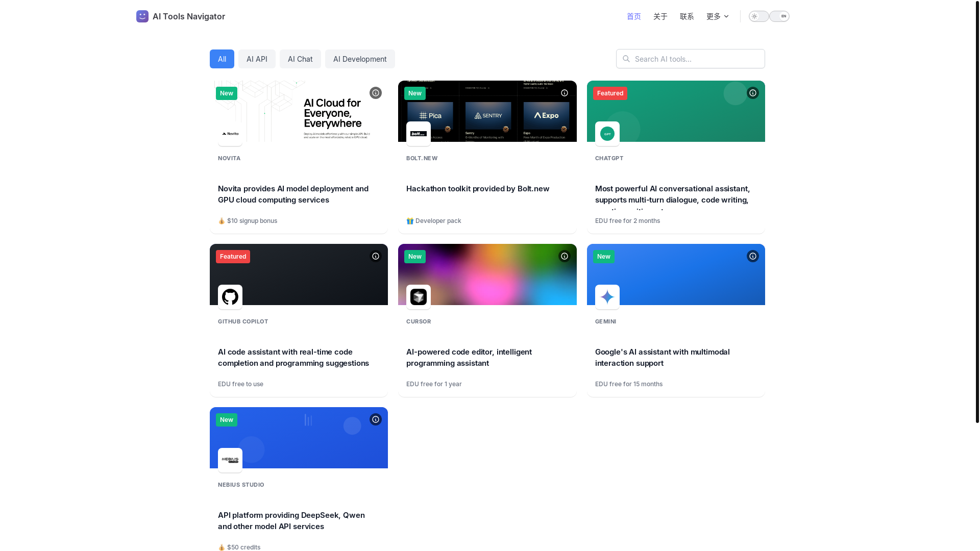Viewport: 980px width, 551px height.
Task: Click the Featured badge on GitHub Copilot card
Action: coord(233,256)
